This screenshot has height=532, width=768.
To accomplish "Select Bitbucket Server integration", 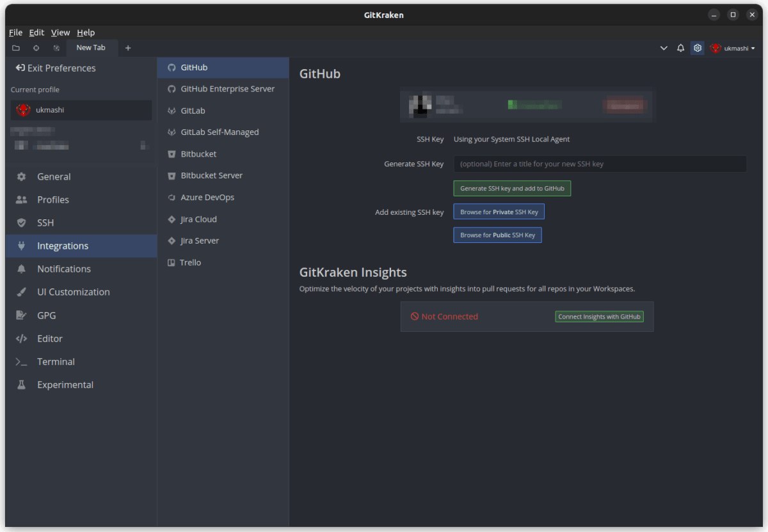I will (x=223, y=175).
